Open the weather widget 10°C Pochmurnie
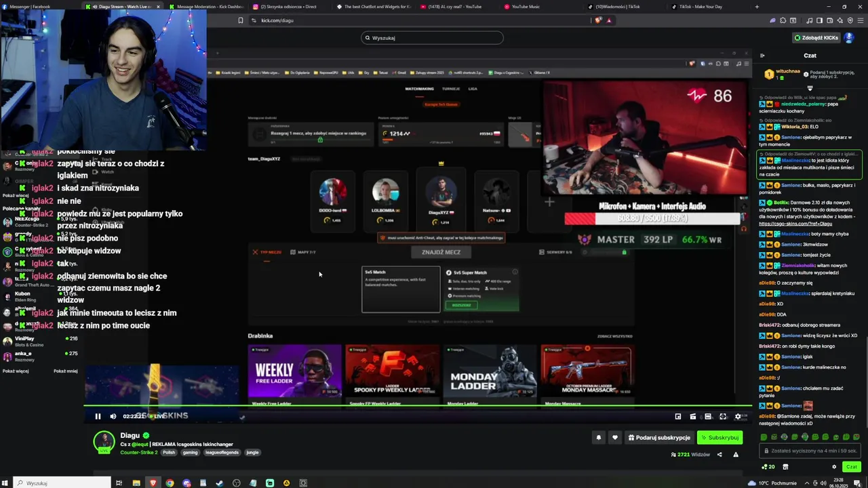The width and height of the screenshot is (868, 488). click(774, 483)
